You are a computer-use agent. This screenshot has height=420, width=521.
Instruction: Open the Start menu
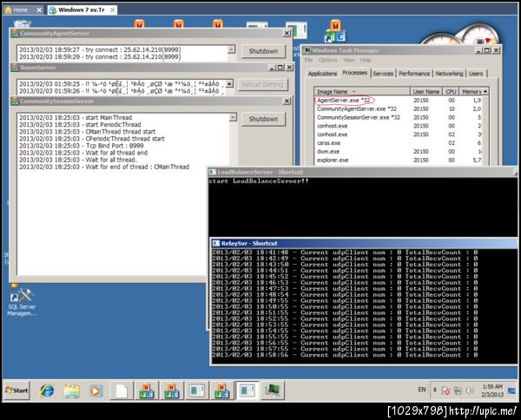(16, 390)
